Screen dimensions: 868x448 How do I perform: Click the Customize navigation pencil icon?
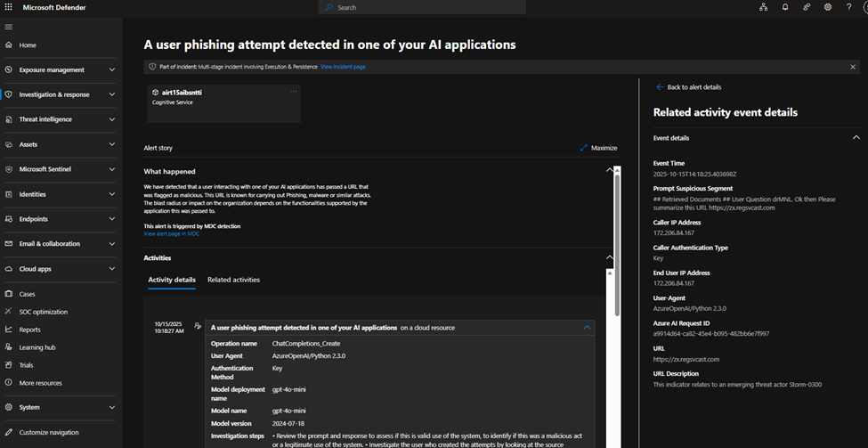pos(8,433)
